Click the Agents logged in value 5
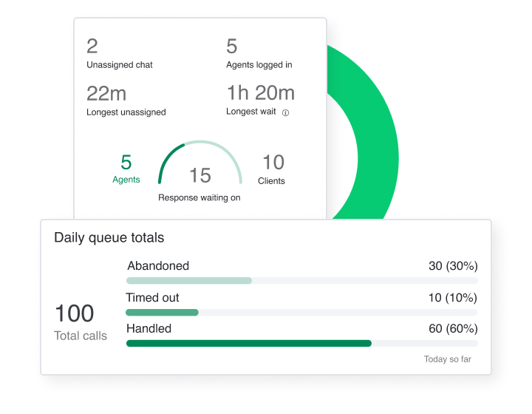The image size is (532, 414). 232,47
